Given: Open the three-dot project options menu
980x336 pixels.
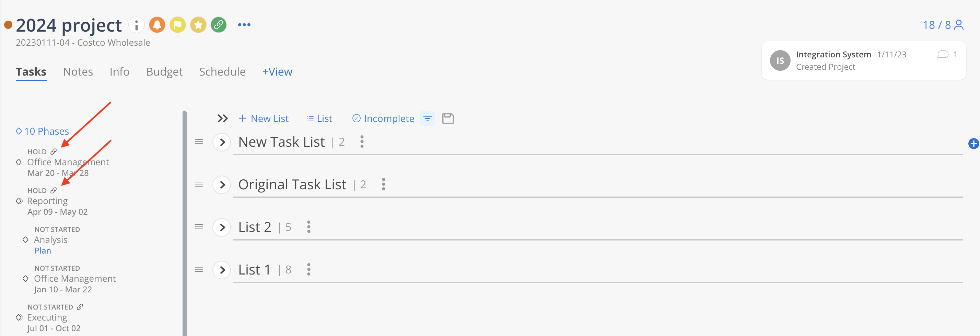Looking at the screenshot, I should point(244,25).
